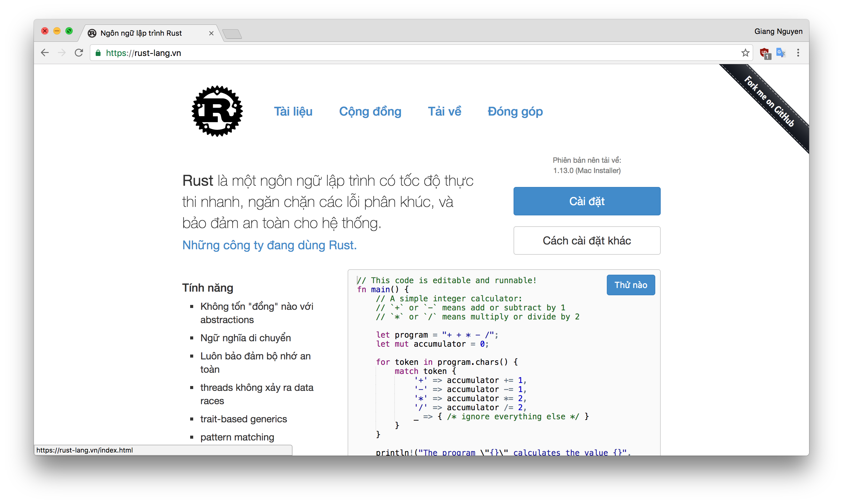Click 'trait-based generics' feature item

pos(243,419)
